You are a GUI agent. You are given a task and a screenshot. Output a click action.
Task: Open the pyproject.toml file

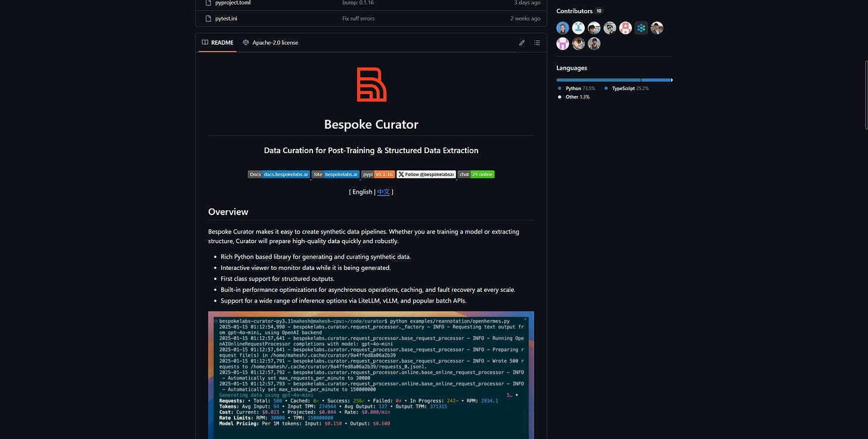coord(232,3)
